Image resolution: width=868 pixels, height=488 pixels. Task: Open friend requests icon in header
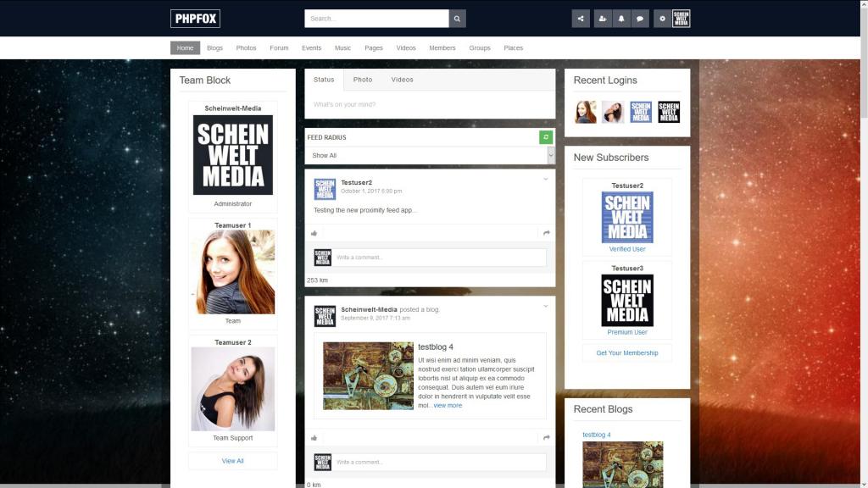coord(603,19)
